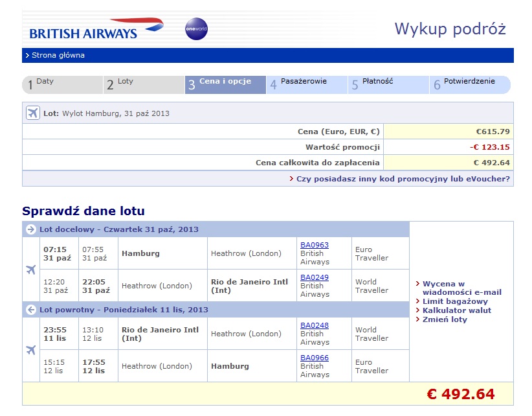Click the 15:15 12 lis departure time
This screenshot has height=416, width=532.
[54, 366]
